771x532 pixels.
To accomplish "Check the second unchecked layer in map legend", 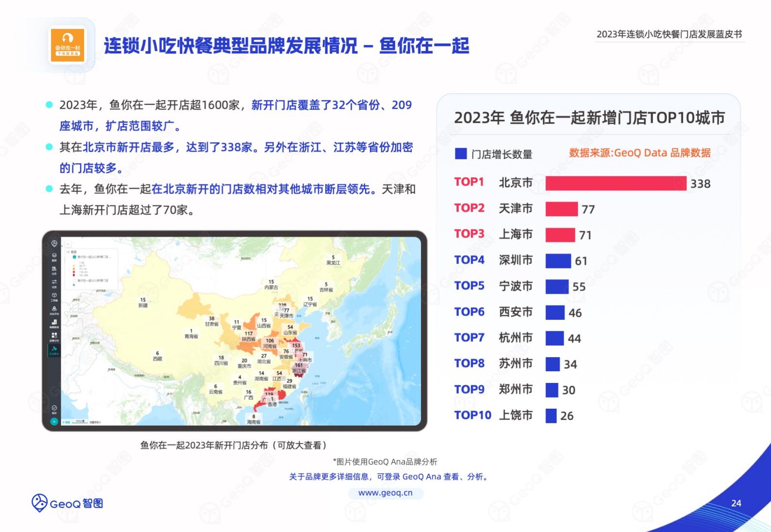I will click(x=75, y=281).
